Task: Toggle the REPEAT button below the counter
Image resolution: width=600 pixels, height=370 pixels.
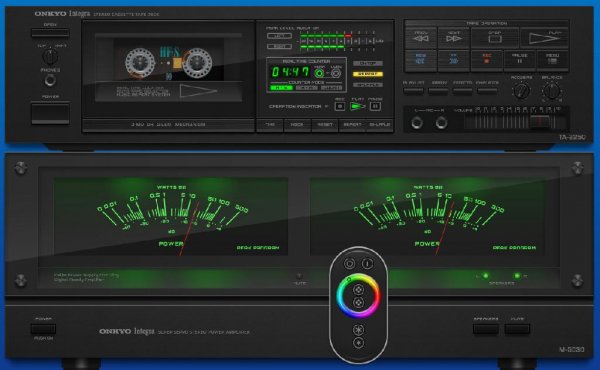Action: [x=352, y=125]
